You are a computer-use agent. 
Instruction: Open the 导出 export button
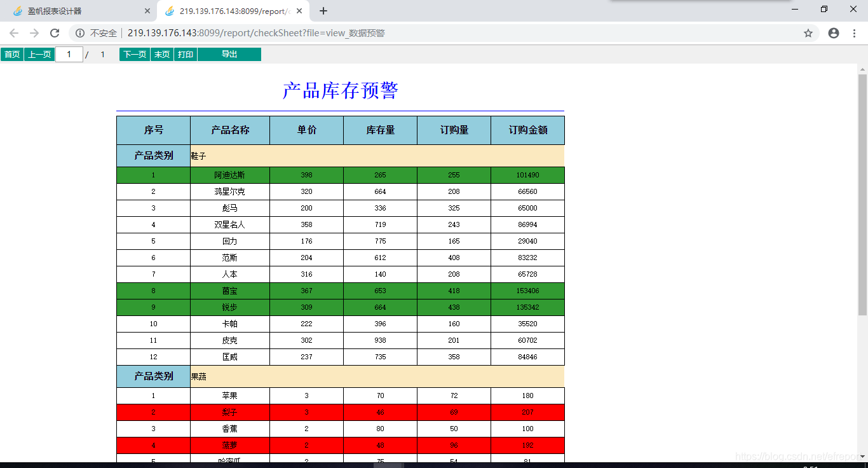[x=229, y=55]
